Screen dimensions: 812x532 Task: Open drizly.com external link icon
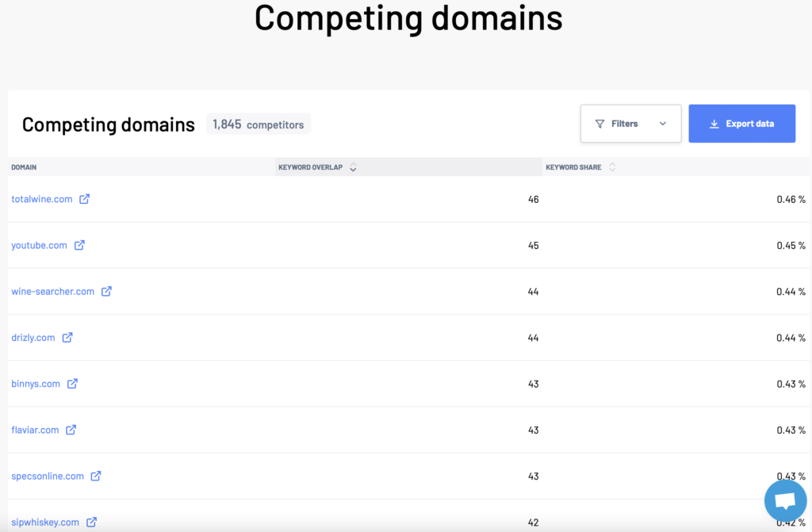click(67, 337)
